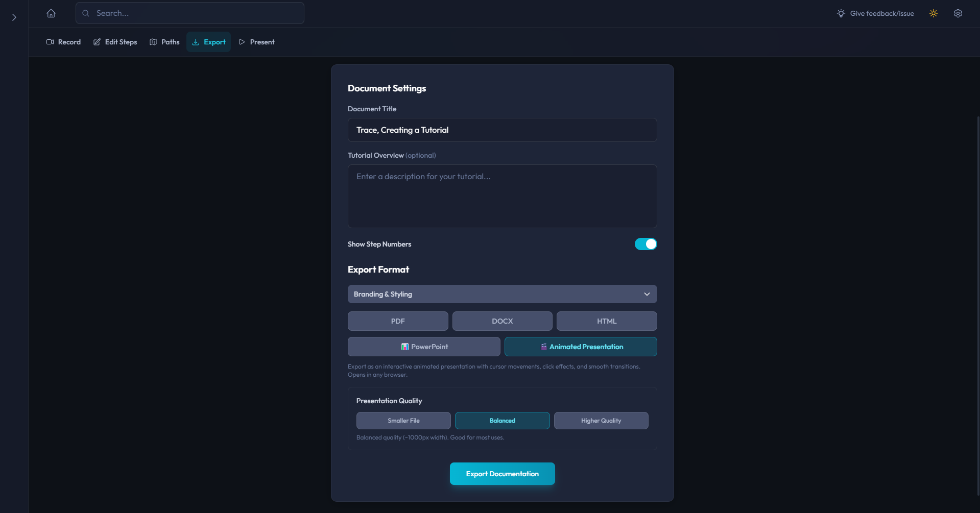The width and height of the screenshot is (980, 513).
Task: Select PDF export format
Action: 398,321
